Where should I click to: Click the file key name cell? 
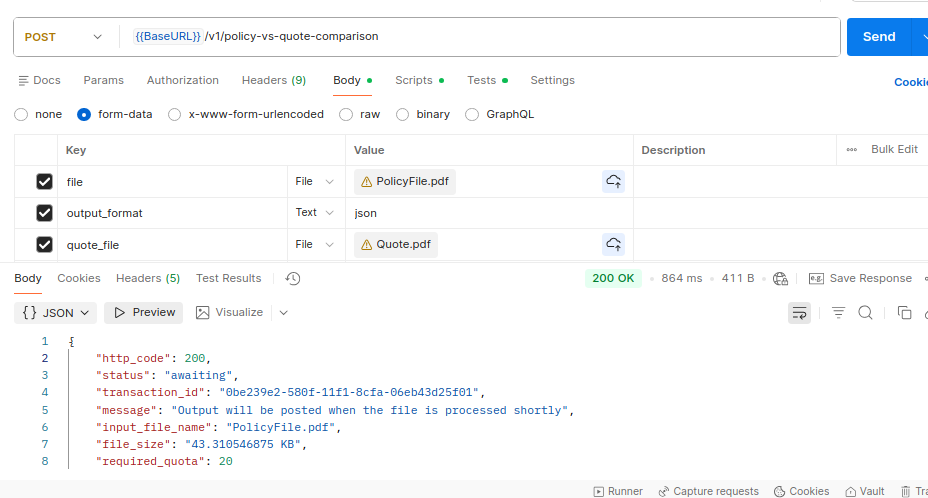pyautogui.click(x=172, y=182)
